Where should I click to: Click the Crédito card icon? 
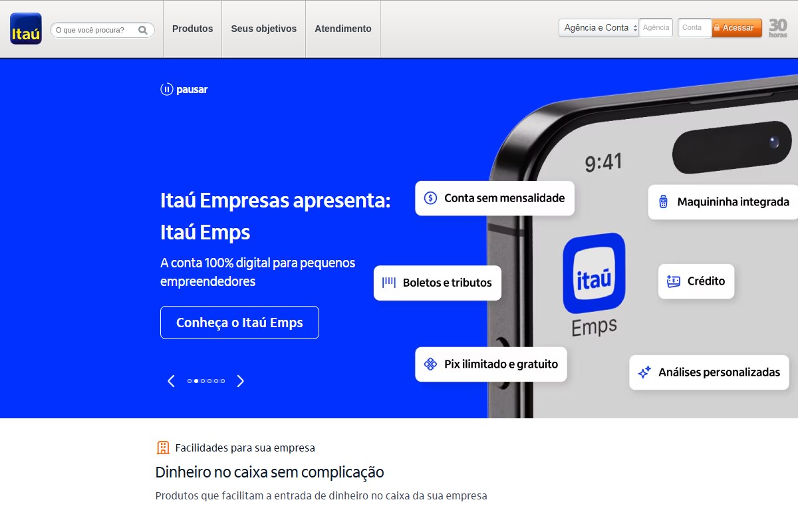pos(674,281)
